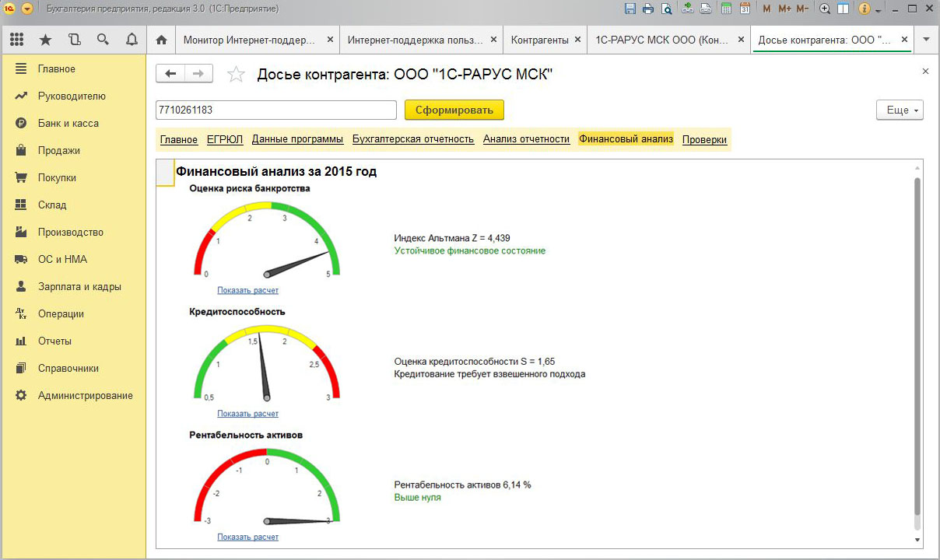Screen dimensions: 940x560
Task: Click the M- memory subtract button
Action: (x=803, y=9)
